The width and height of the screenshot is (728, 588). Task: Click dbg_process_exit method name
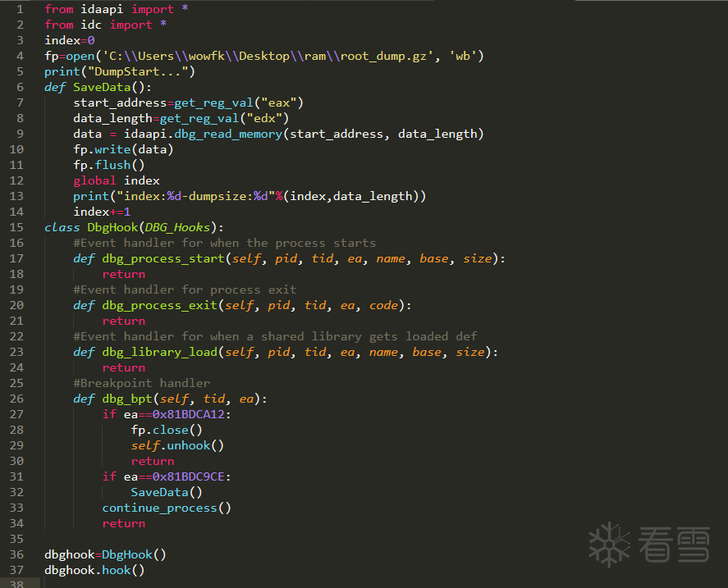(x=160, y=305)
